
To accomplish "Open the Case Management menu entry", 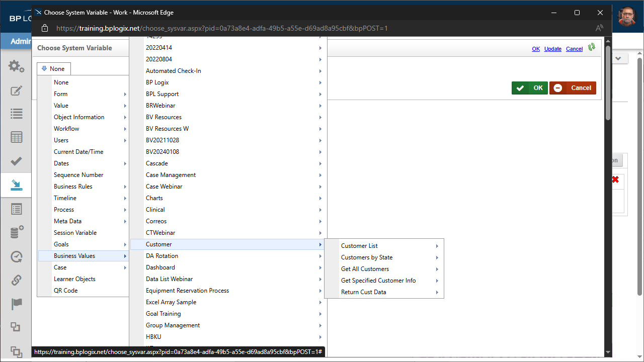I will [228, 175].
